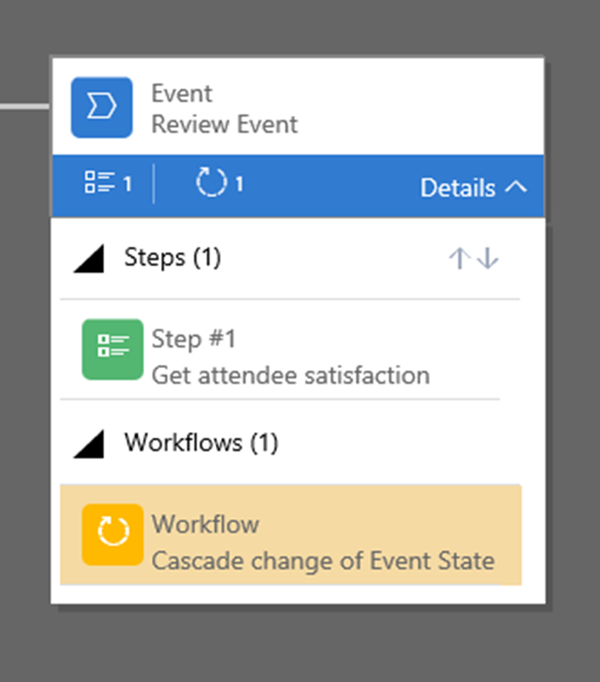Click the Steps (1) section header
The width and height of the screenshot is (600, 682).
tap(172, 258)
